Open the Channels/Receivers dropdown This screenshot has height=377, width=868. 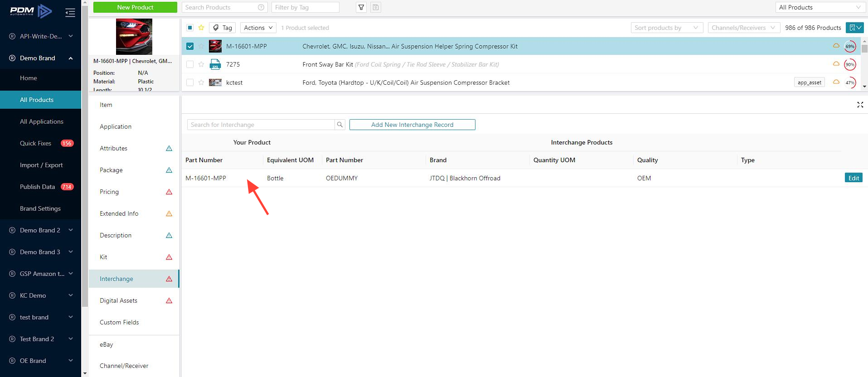click(x=743, y=28)
